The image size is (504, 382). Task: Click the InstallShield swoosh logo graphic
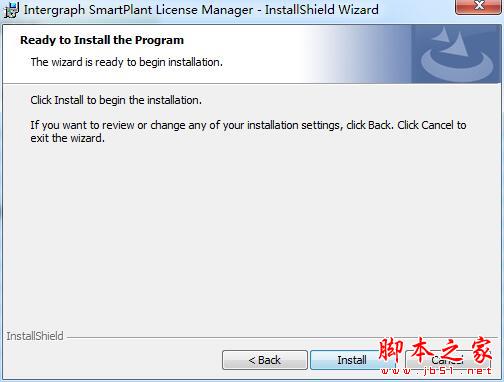pyautogui.click(x=457, y=55)
